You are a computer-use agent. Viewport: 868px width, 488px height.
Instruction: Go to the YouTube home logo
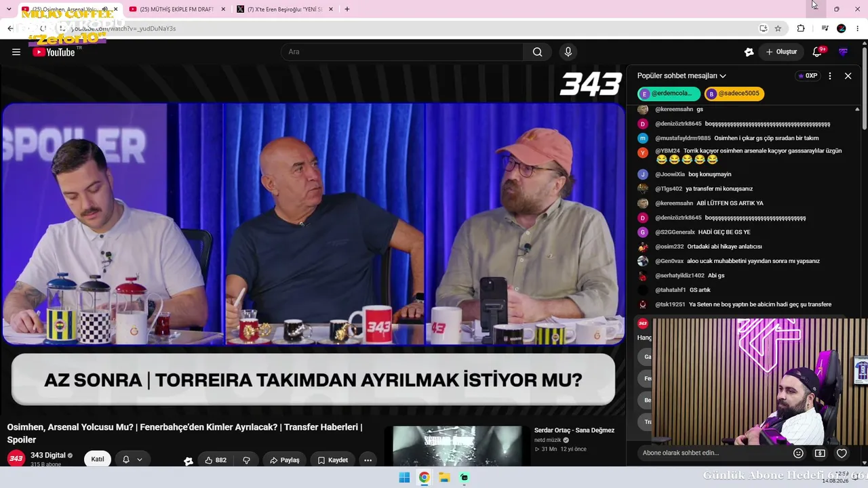point(54,52)
